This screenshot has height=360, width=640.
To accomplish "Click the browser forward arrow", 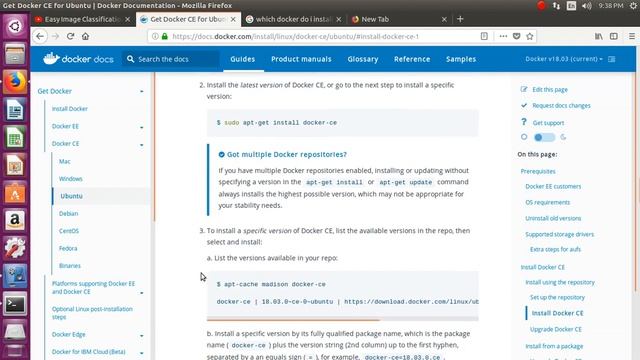I will [x=56, y=36].
